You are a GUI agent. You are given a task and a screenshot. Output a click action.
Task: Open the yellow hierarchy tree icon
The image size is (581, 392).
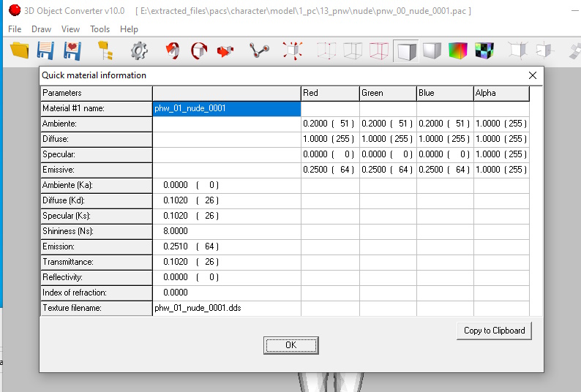[x=105, y=50]
